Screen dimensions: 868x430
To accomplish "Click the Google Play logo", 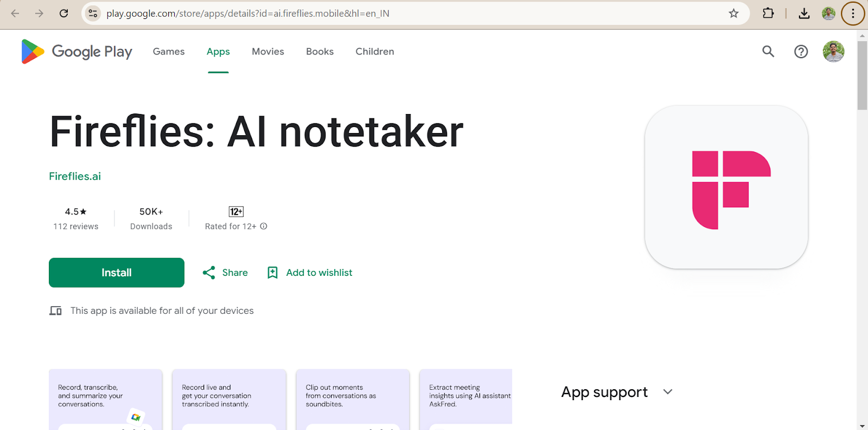I will pos(76,52).
